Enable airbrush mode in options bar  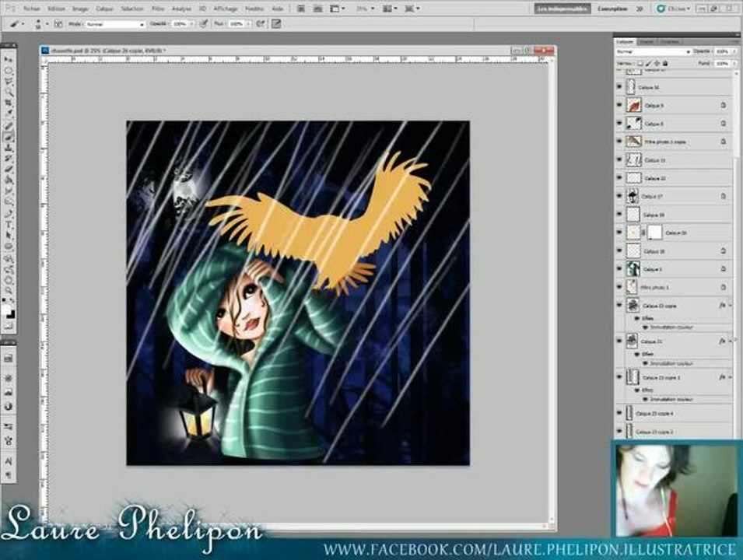(x=260, y=23)
